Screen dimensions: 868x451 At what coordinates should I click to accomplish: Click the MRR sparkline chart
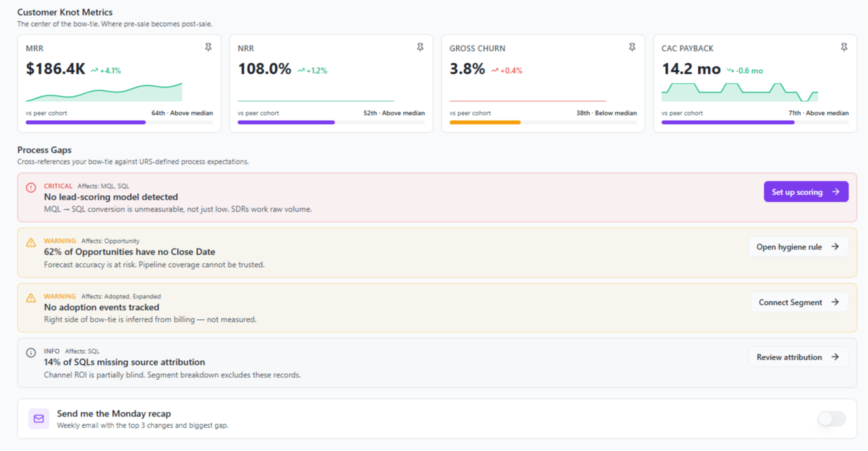coord(104,92)
